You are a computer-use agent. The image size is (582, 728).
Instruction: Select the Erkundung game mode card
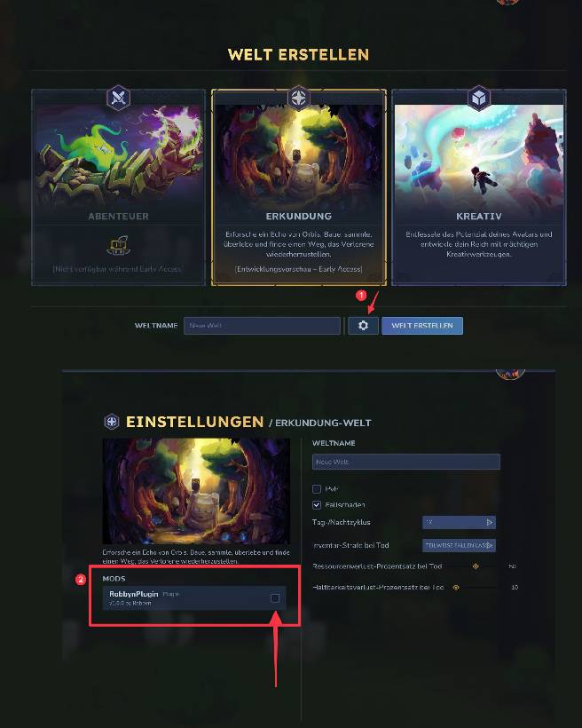point(298,187)
